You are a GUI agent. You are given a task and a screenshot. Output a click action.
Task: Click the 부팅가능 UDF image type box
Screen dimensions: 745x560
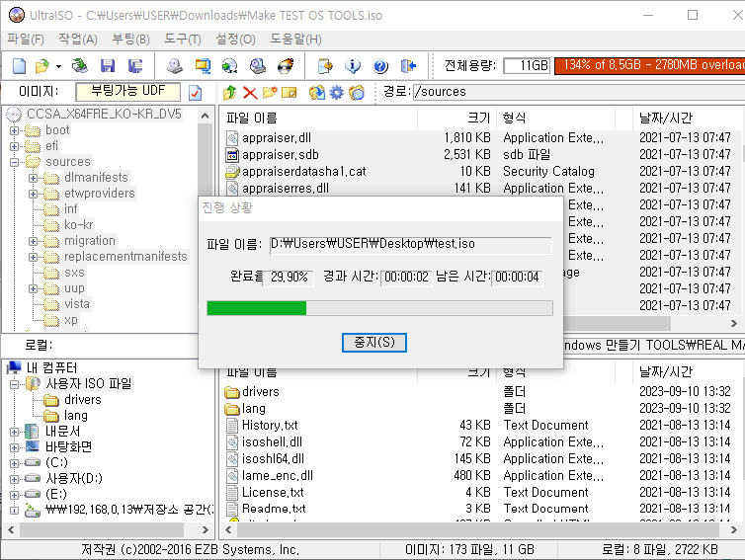coord(127,91)
